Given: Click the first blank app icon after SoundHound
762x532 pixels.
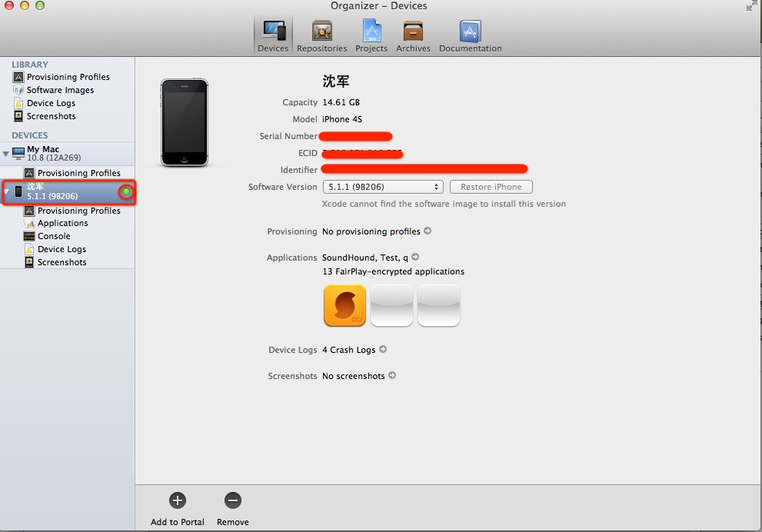Looking at the screenshot, I should (x=391, y=305).
